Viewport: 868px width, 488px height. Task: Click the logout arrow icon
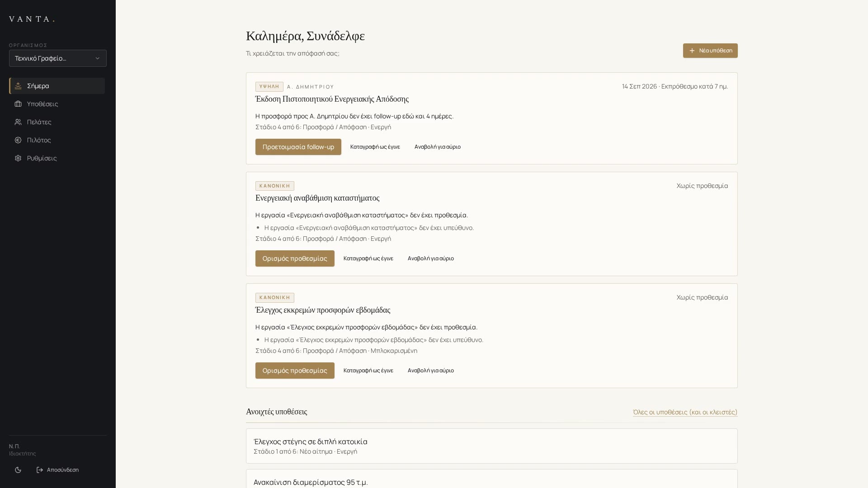[x=40, y=470]
